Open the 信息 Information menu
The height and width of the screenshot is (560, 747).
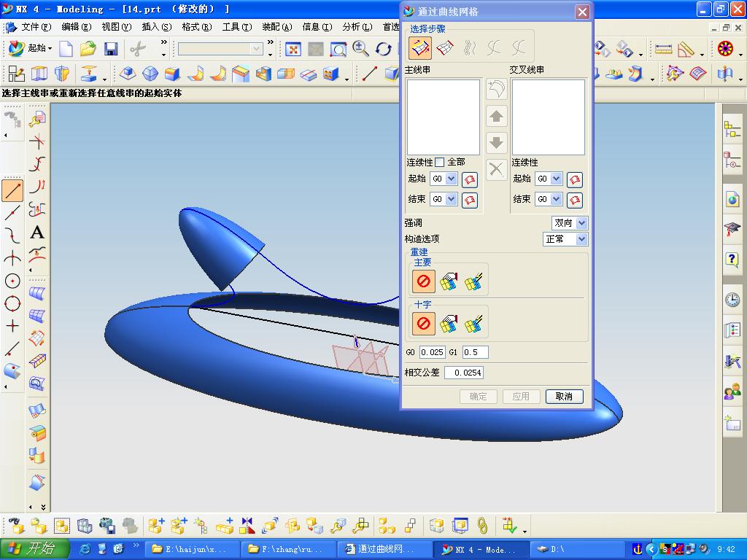[317, 27]
